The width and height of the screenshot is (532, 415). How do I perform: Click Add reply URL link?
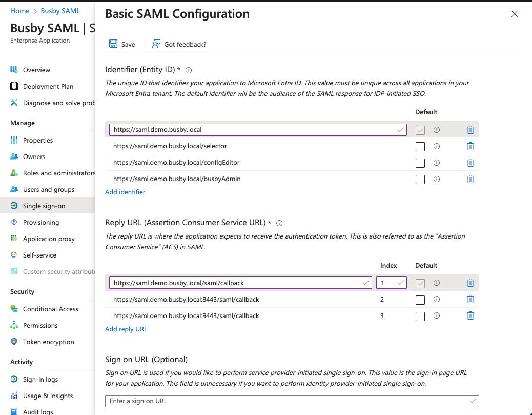pyautogui.click(x=126, y=329)
